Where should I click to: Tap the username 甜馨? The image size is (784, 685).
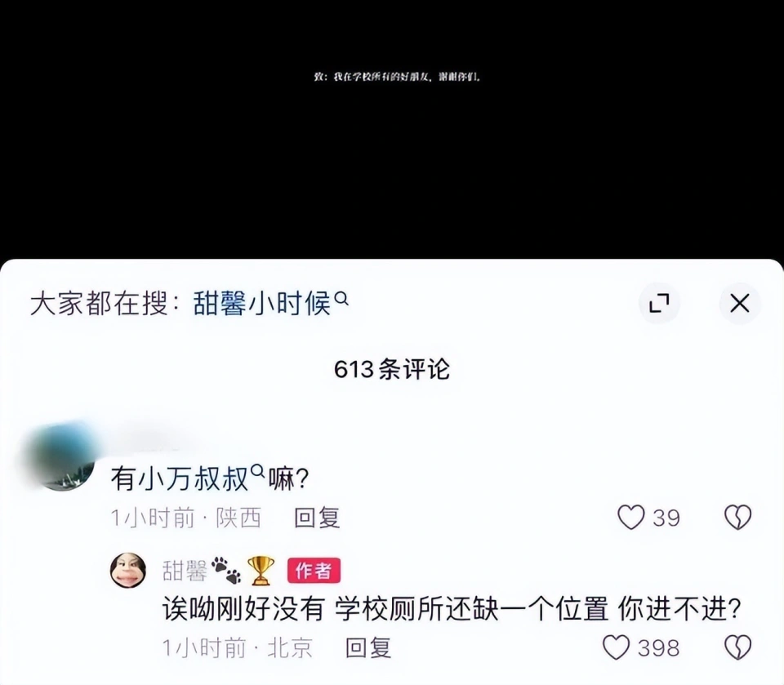pos(185,571)
